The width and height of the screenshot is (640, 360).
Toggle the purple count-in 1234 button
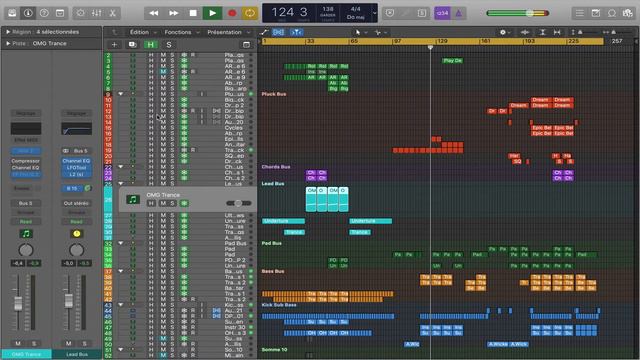442,13
